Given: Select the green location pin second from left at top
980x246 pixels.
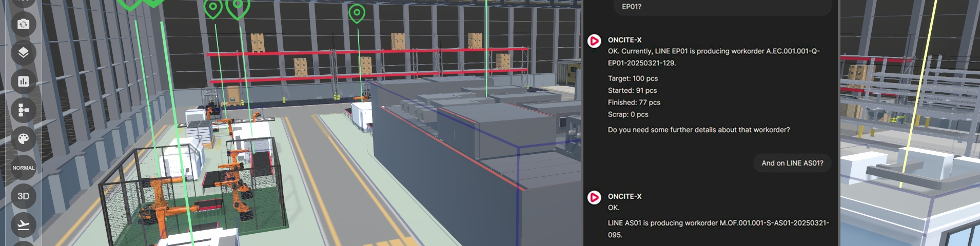Looking at the screenshot, I should [x=154, y=3].
